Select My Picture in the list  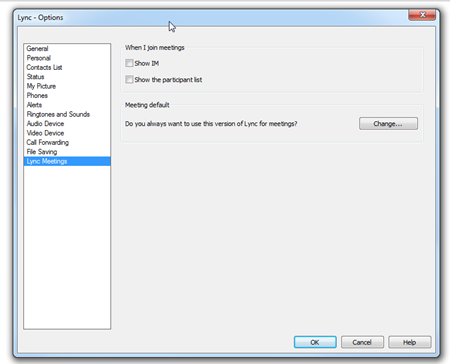[67, 86]
